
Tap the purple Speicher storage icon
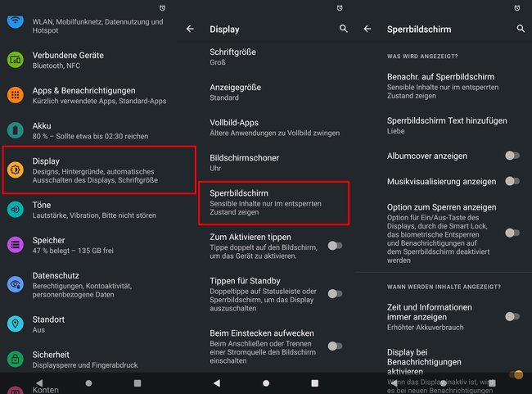pos(16,245)
